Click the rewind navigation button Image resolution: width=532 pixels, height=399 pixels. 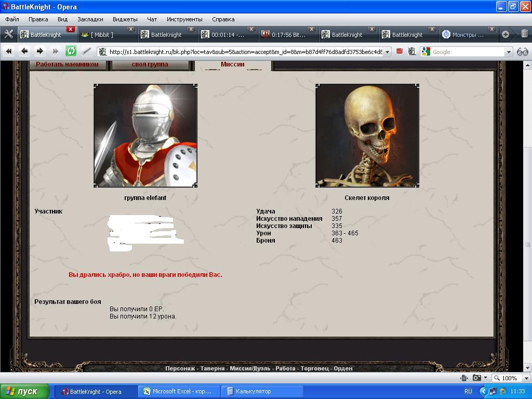(x=9, y=51)
